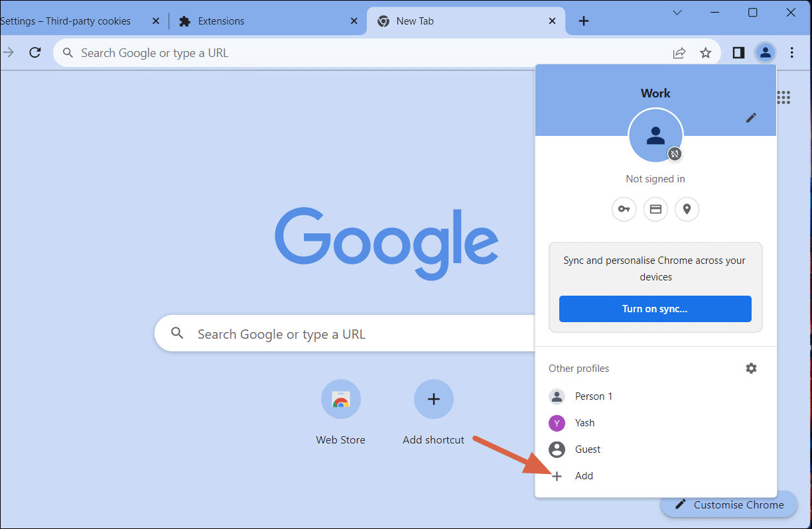Open Chrome's three-dot menu
The width and height of the screenshot is (812, 529).
pyautogui.click(x=792, y=52)
